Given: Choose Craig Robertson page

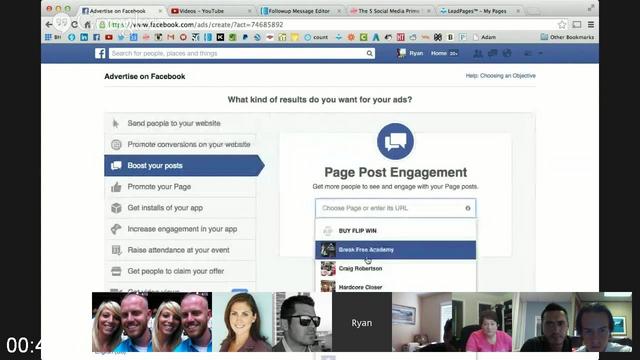Looking at the screenshot, I should tap(395, 269).
